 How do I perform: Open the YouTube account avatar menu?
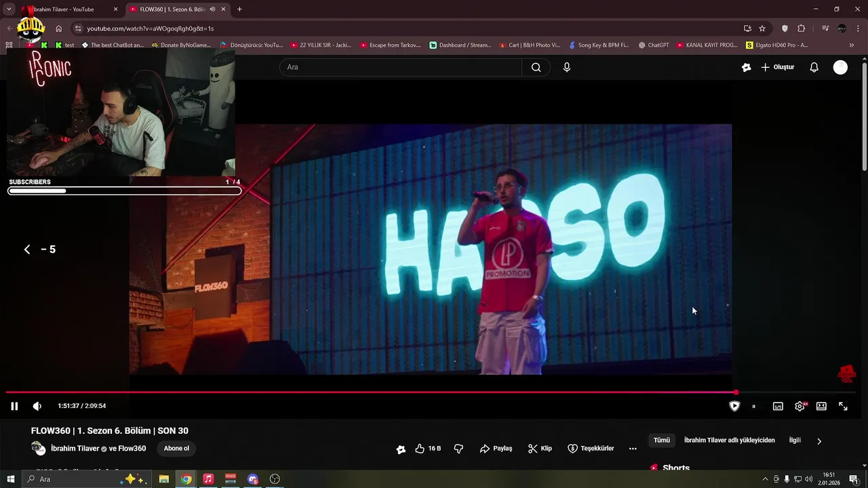pos(840,67)
